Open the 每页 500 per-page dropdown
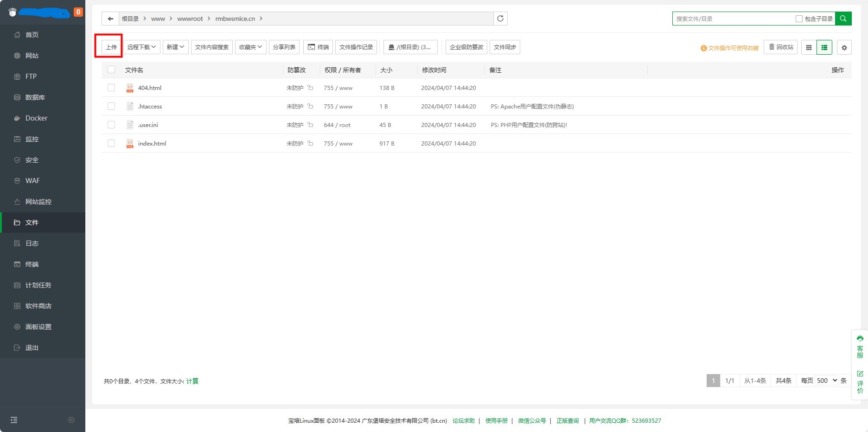 [827, 381]
